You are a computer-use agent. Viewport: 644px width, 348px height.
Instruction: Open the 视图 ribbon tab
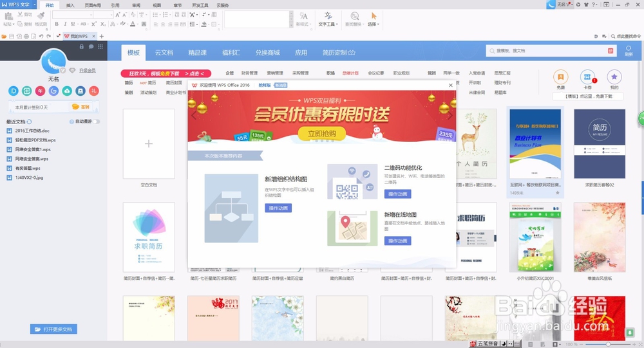[157, 5]
